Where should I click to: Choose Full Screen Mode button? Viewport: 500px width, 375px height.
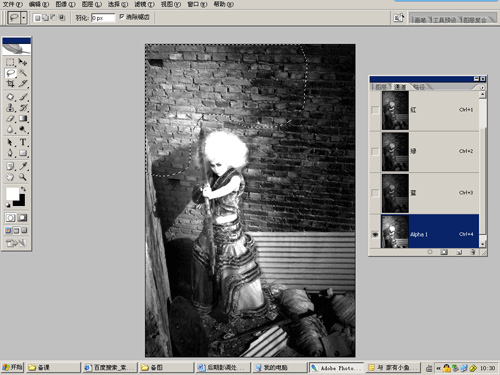pyautogui.click(x=24, y=230)
